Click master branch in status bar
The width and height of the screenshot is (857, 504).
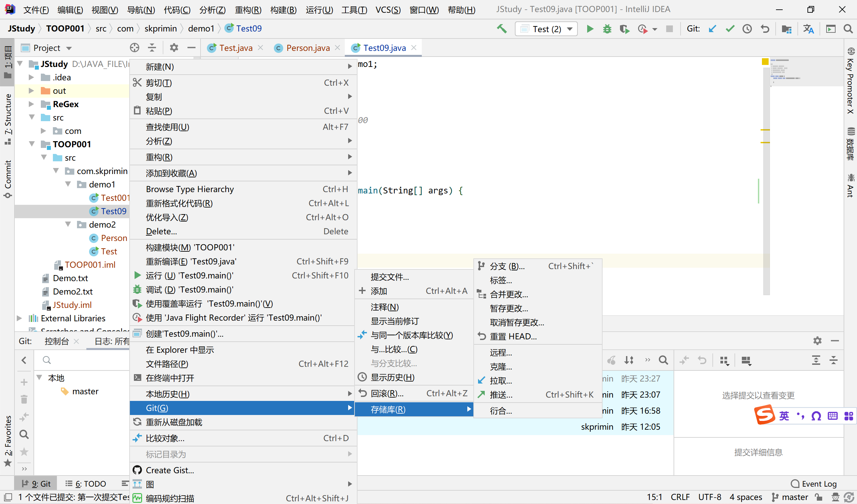[790, 497]
